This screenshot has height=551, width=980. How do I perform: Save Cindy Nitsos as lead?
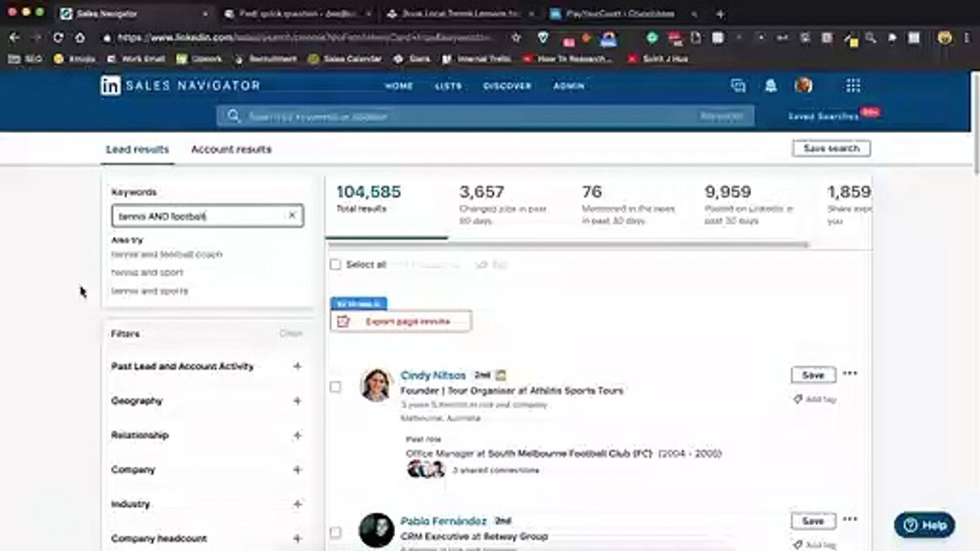coord(813,375)
